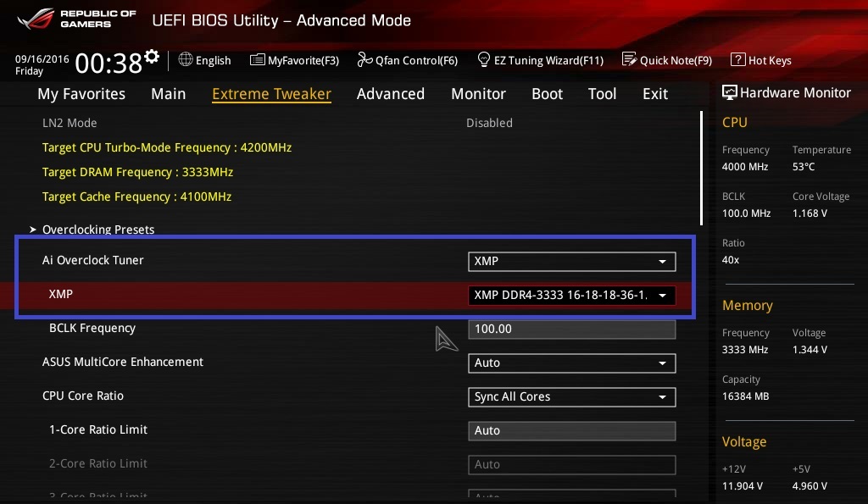868x504 pixels.
Task: Start EZ Tuning Wizard(F11)
Action: click(540, 60)
